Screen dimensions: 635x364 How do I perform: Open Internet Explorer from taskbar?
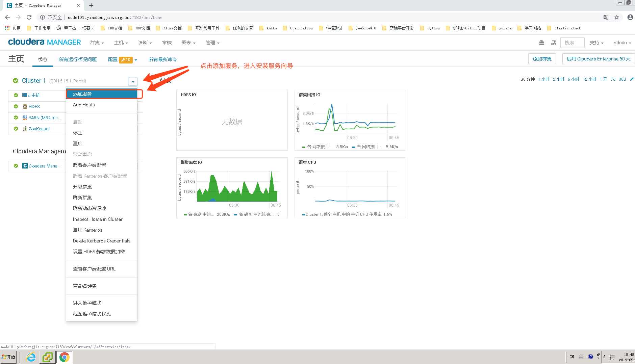coord(31,357)
